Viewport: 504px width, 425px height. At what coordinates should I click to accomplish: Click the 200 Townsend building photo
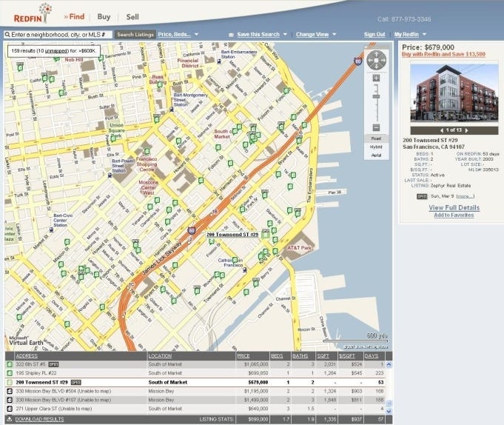pos(454,94)
